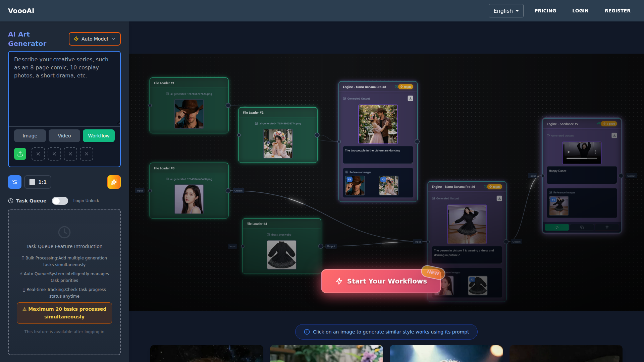This screenshot has width=644, height=362.
Task: Click download icon on Seedance #7 node
Action: 614,135
